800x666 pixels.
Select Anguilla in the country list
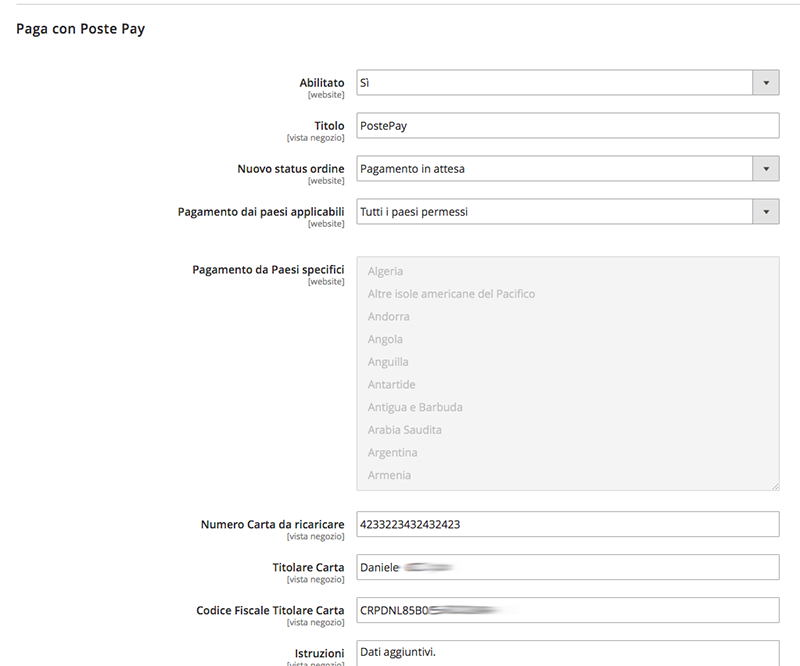click(388, 362)
